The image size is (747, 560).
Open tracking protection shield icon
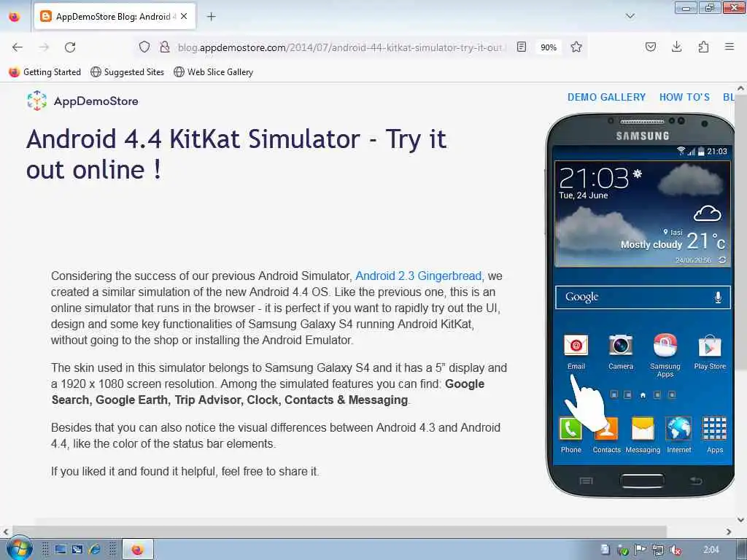(144, 47)
